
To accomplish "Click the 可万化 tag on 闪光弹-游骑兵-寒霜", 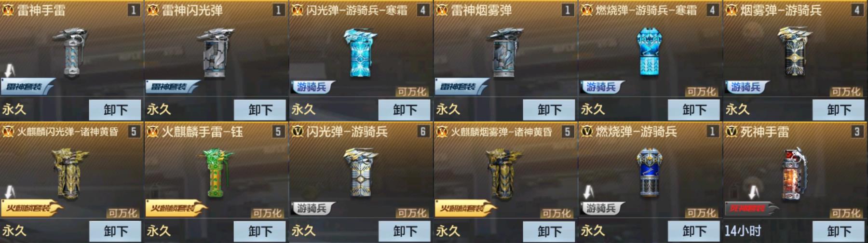I will pyautogui.click(x=412, y=91).
